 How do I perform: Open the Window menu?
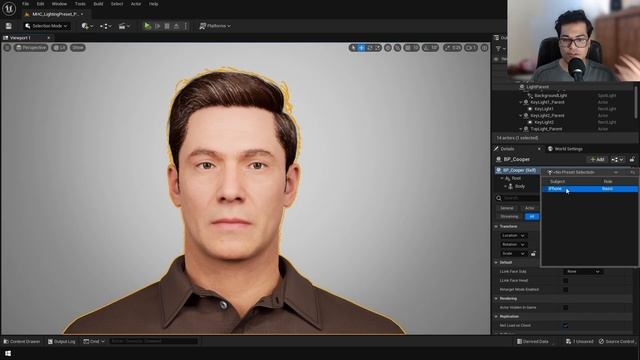pyautogui.click(x=59, y=4)
